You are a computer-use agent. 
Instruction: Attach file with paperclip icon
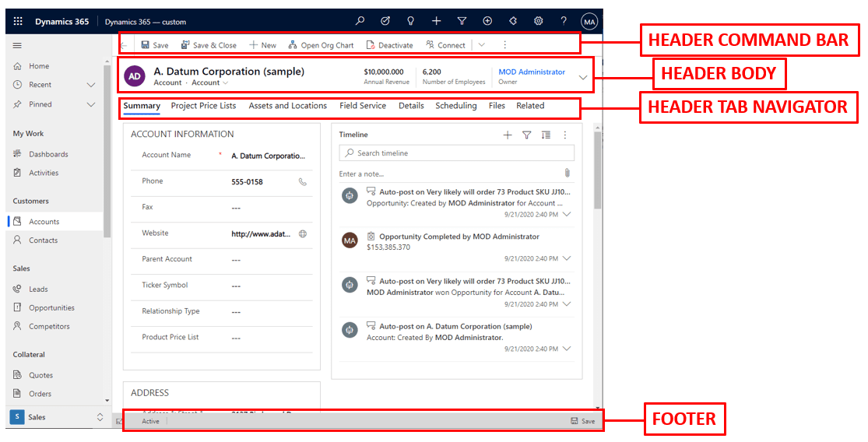[567, 174]
